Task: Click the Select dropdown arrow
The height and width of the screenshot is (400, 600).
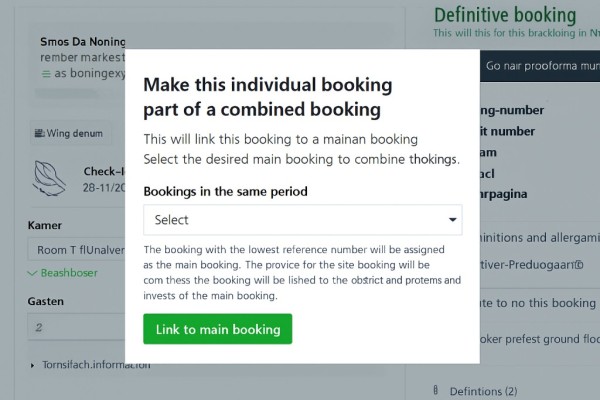Action: (x=453, y=219)
